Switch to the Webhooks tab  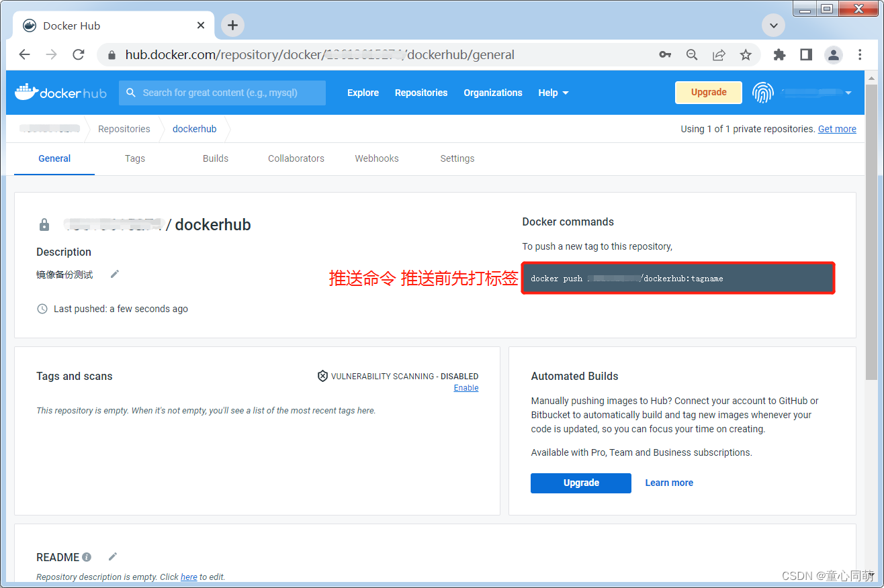click(376, 158)
